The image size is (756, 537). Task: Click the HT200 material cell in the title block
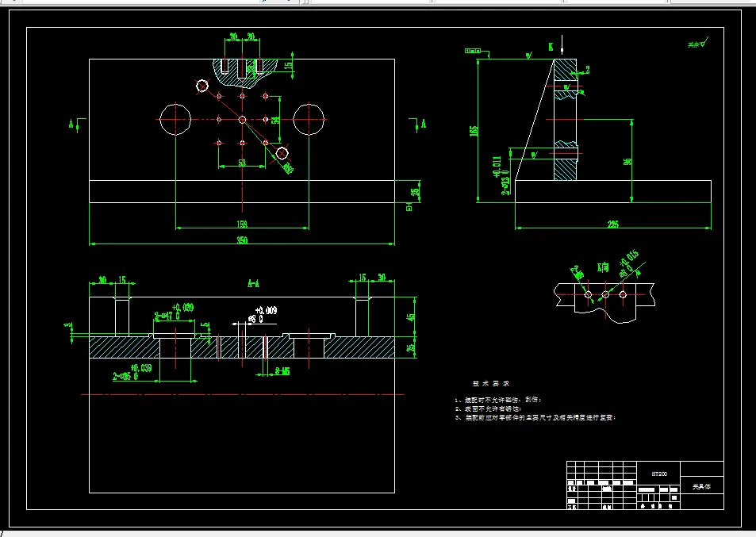click(659, 474)
